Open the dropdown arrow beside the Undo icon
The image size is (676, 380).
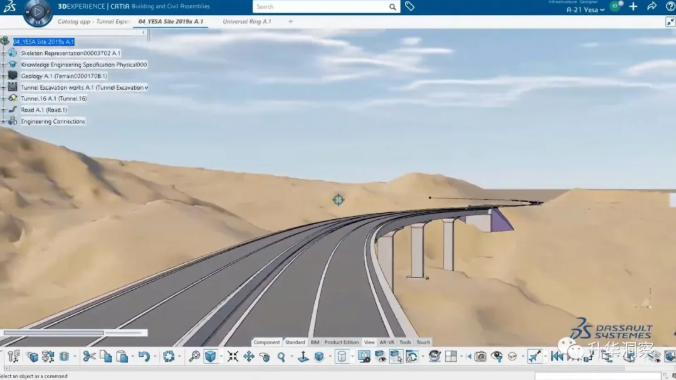tap(155, 357)
